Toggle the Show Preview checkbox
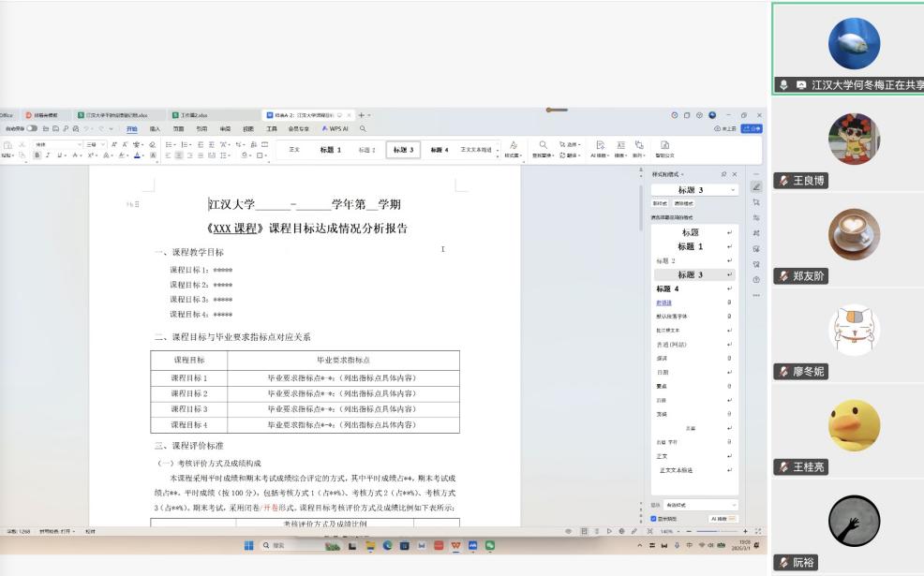Viewport: 924px width, 576px height. [x=654, y=518]
